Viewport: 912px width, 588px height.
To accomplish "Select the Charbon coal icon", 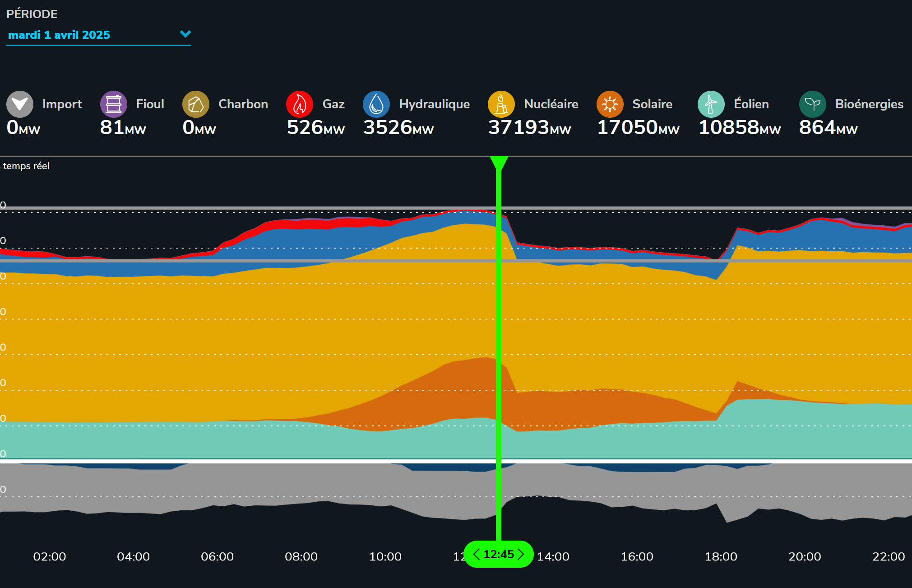I will tap(195, 104).
